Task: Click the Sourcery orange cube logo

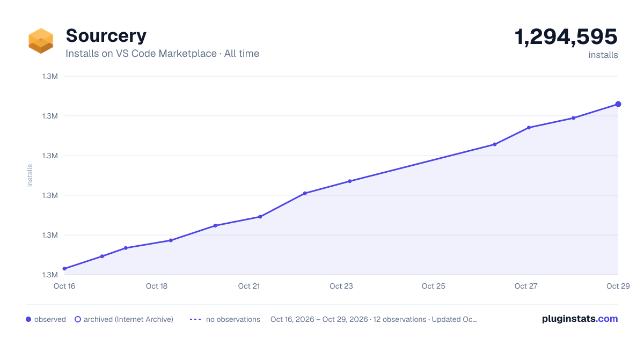Action: click(x=41, y=41)
